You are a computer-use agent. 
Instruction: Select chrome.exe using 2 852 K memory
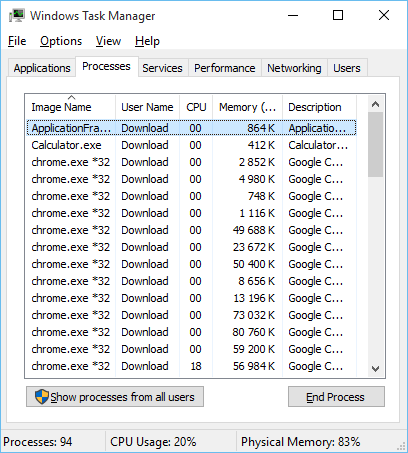click(191, 162)
